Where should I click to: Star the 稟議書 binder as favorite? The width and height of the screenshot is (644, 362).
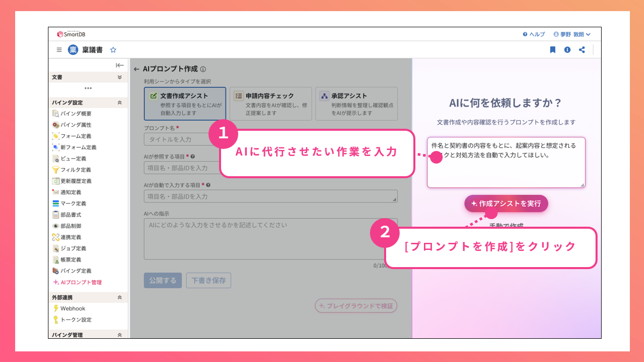[x=114, y=50]
